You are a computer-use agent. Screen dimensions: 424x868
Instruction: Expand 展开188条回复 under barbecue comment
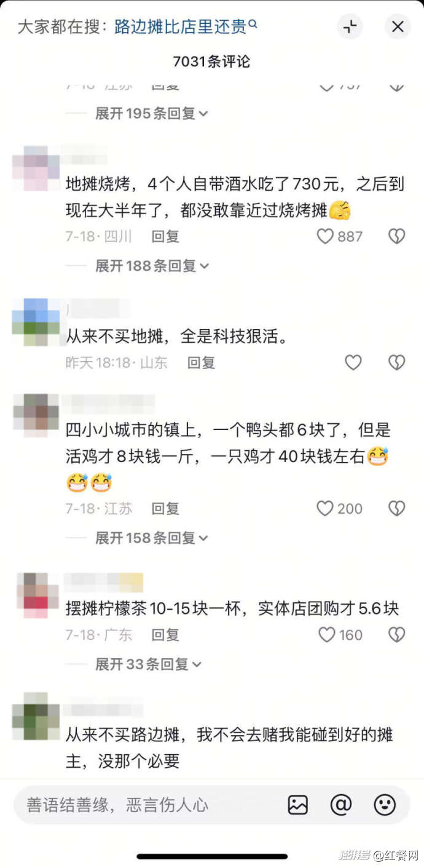click(152, 266)
